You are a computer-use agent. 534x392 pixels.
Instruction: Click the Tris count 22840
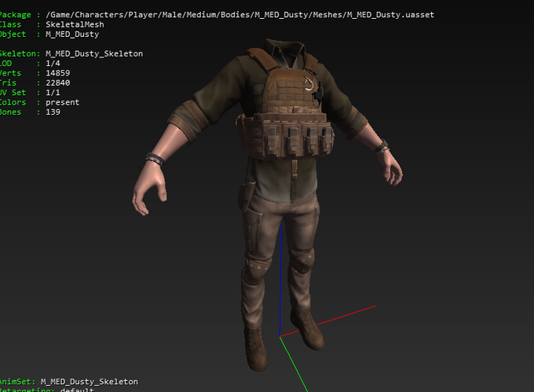coord(58,82)
